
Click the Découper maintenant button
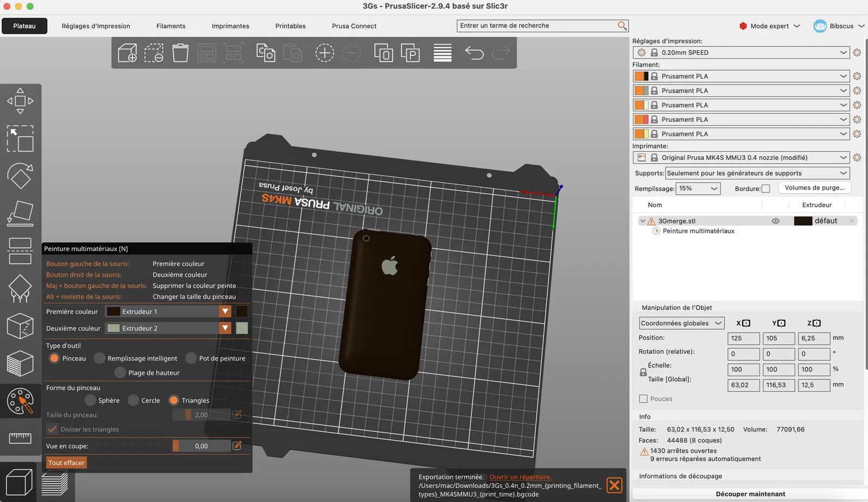[x=750, y=494]
